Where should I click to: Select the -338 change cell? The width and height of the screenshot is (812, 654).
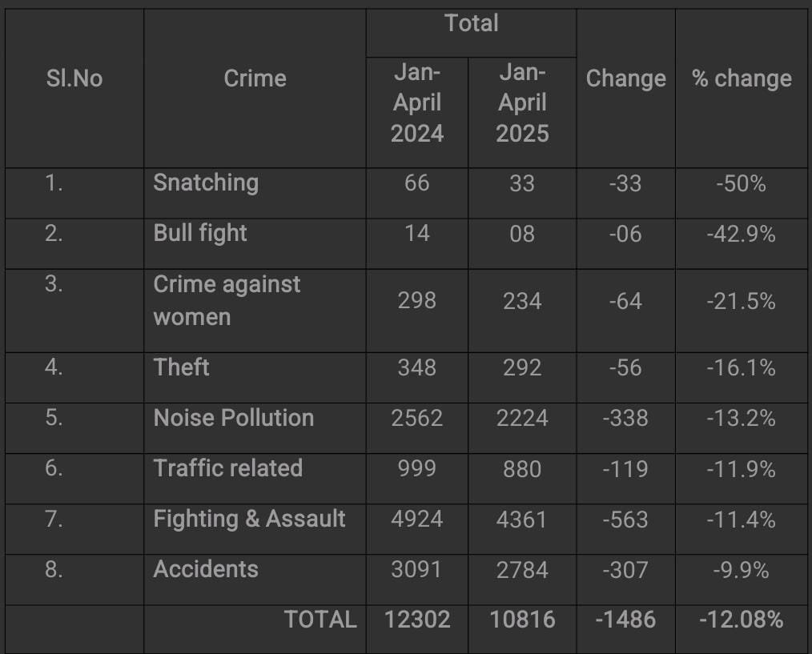(x=625, y=419)
